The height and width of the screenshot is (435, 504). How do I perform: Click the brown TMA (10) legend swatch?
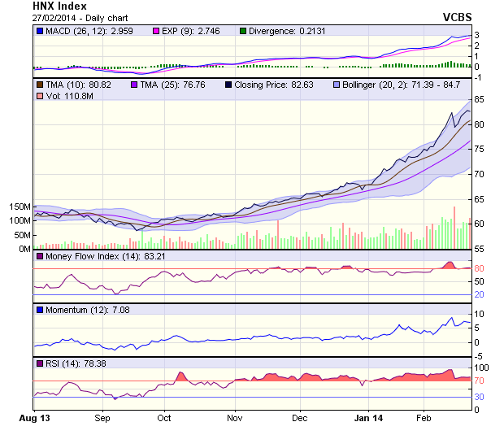(x=40, y=84)
